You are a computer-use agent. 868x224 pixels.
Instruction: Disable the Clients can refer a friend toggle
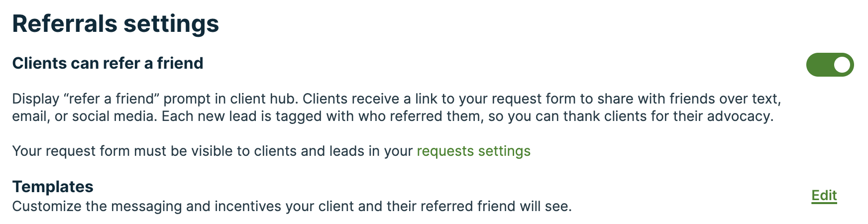coord(830,65)
